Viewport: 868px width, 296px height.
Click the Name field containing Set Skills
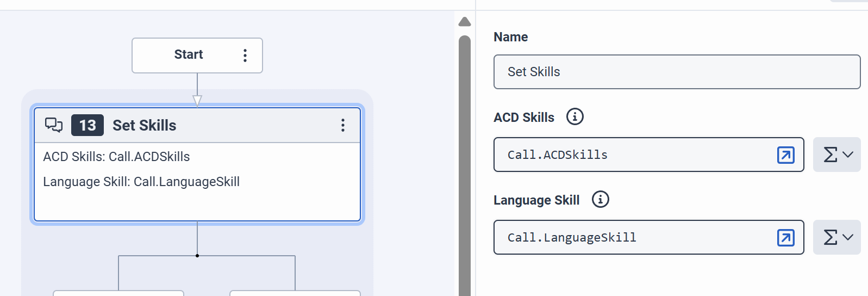tap(677, 72)
